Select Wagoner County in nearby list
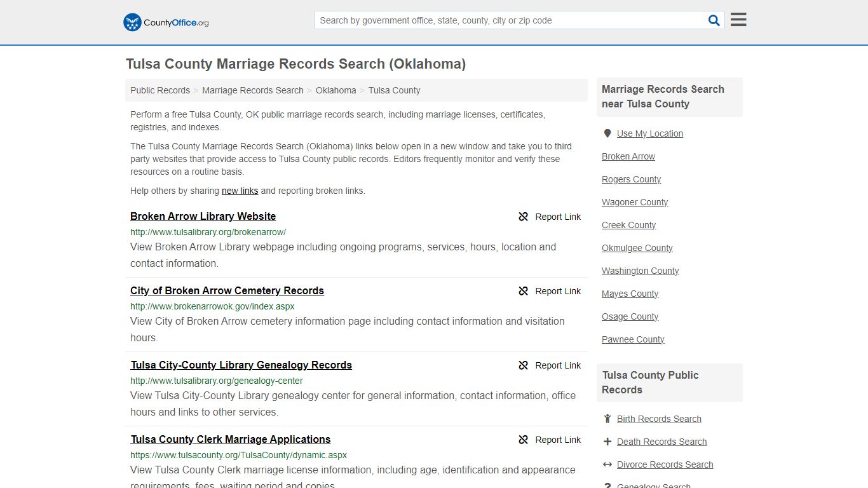Viewport: 868px width, 488px height. pyautogui.click(x=635, y=202)
